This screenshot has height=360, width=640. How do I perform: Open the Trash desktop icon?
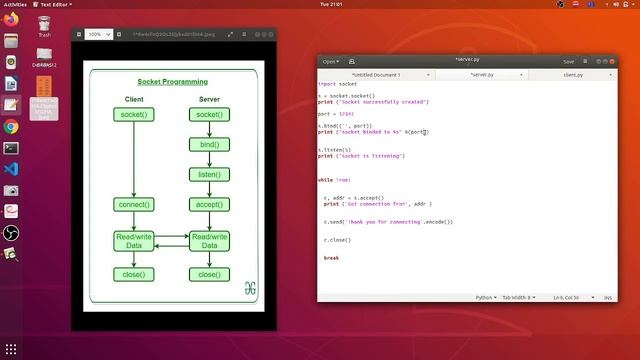point(44,27)
